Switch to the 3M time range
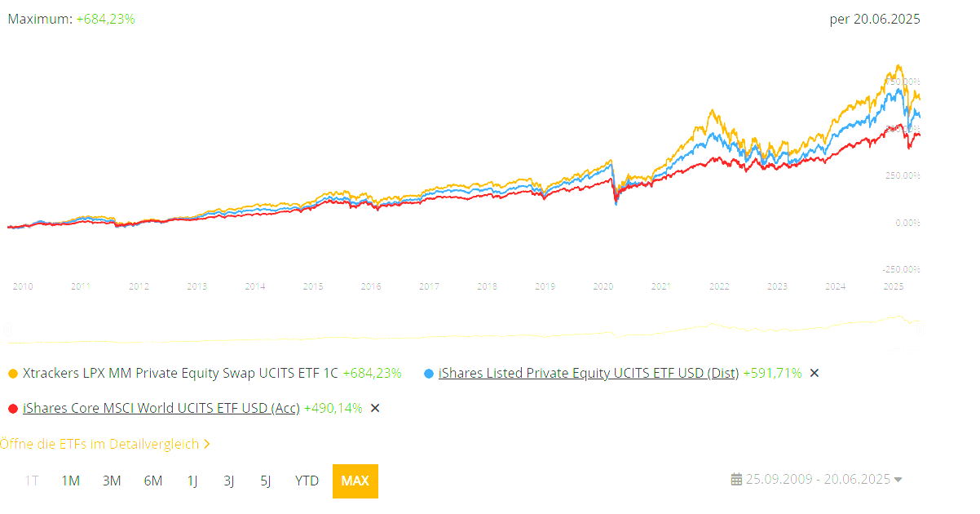This screenshot has height=514, width=980. [112, 481]
